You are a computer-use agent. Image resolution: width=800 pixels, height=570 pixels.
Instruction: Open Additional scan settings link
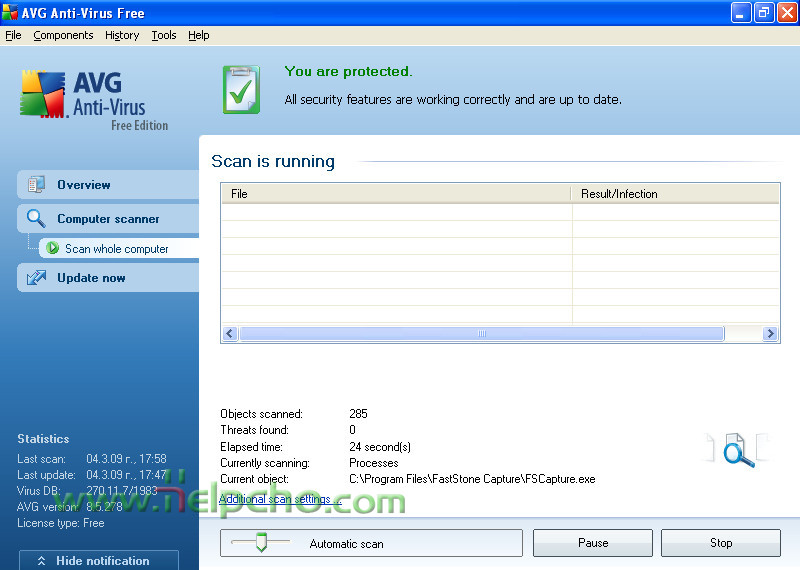(x=280, y=499)
